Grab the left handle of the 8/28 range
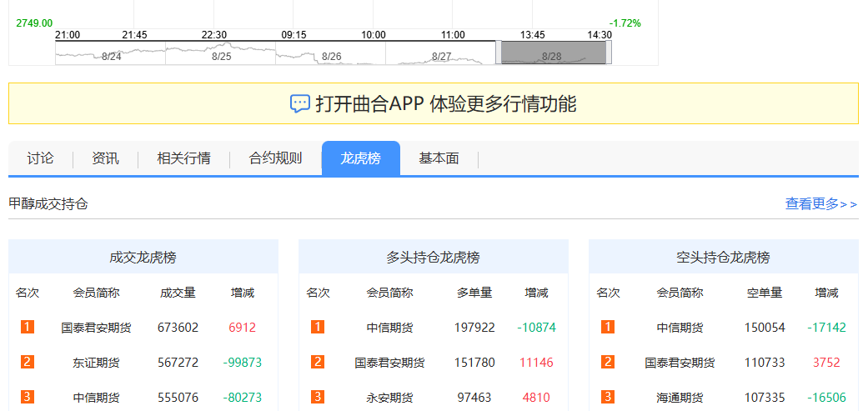 (499, 53)
